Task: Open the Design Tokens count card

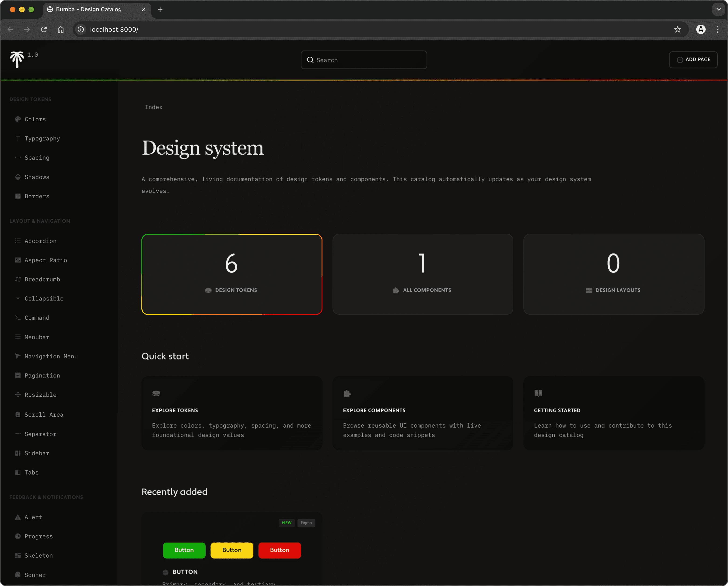Action: 232,274
